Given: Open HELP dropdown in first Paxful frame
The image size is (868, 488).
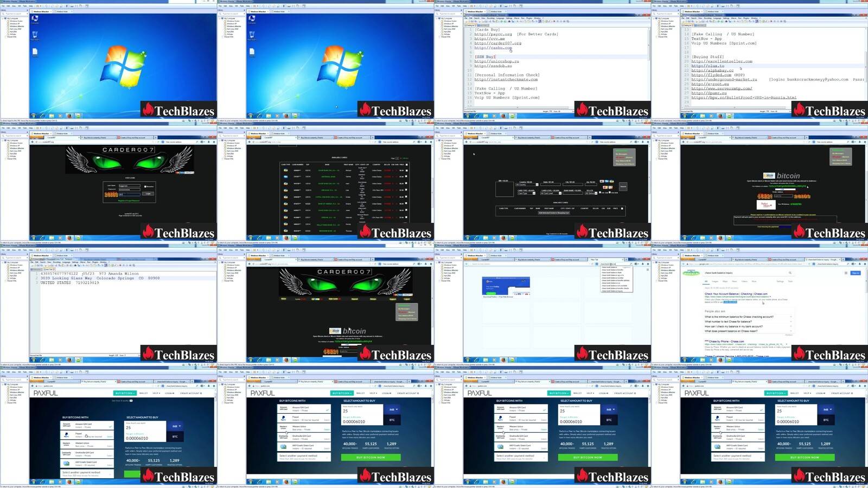Looking at the screenshot, I should point(156,393).
